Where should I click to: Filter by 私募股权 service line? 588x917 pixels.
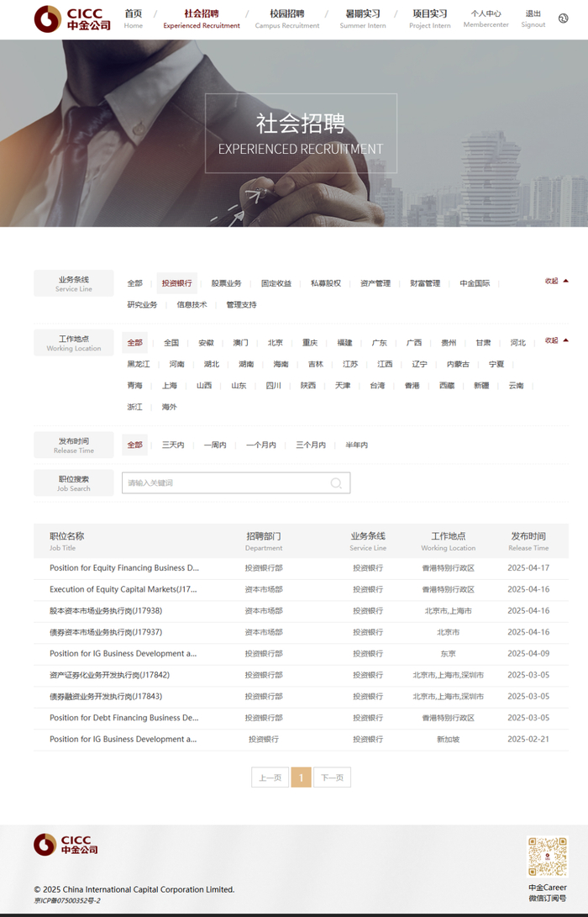326,283
